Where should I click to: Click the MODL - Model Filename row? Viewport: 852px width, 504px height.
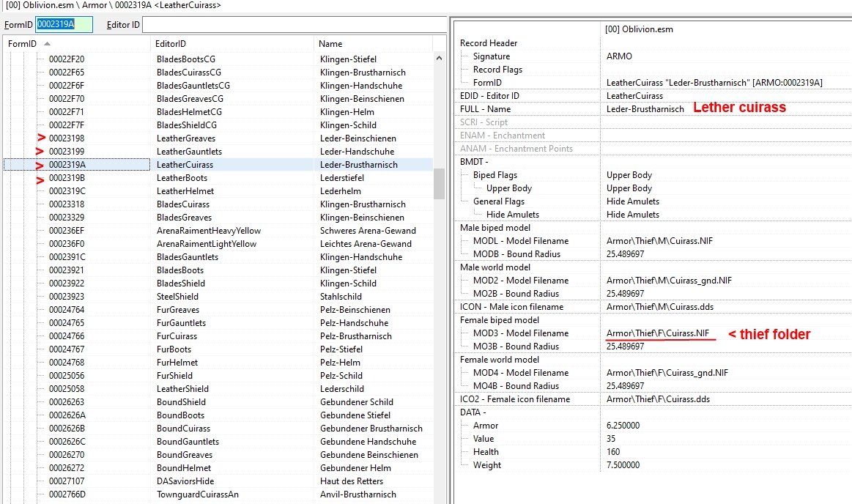653,240
